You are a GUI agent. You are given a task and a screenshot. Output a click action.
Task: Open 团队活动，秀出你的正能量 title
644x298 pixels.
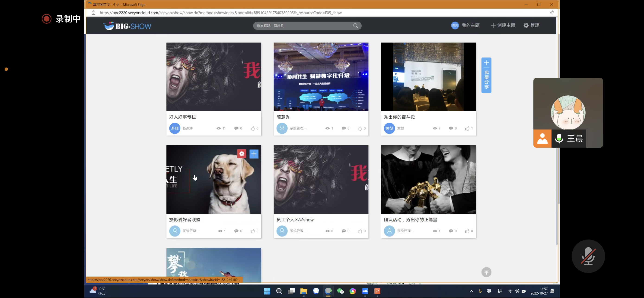(x=411, y=220)
